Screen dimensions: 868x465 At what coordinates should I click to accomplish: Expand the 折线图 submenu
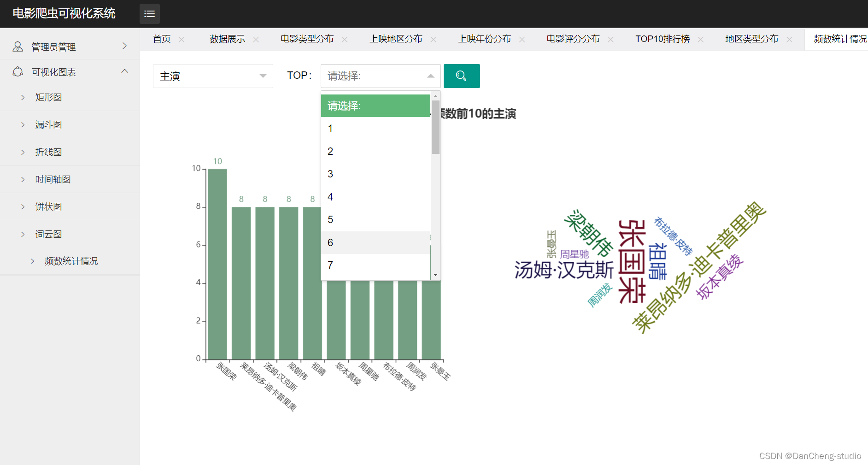coord(23,152)
